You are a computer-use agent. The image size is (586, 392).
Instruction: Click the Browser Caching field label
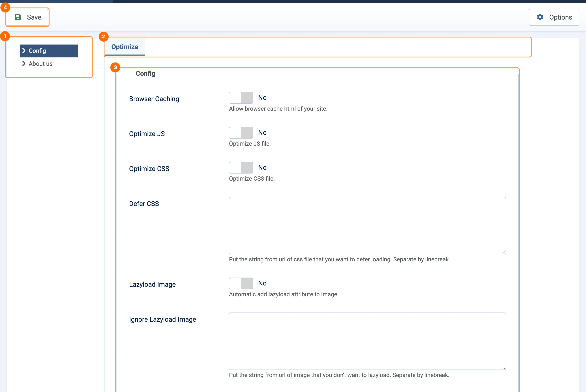click(154, 99)
